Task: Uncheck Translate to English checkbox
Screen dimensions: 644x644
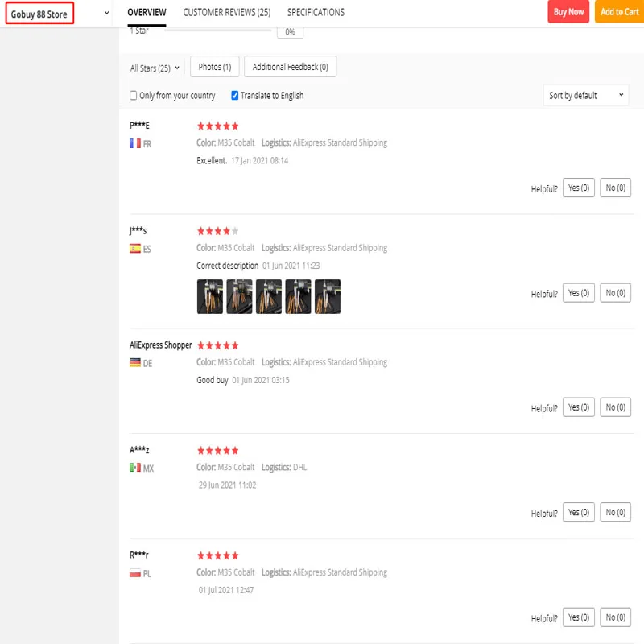Action: coord(235,95)
